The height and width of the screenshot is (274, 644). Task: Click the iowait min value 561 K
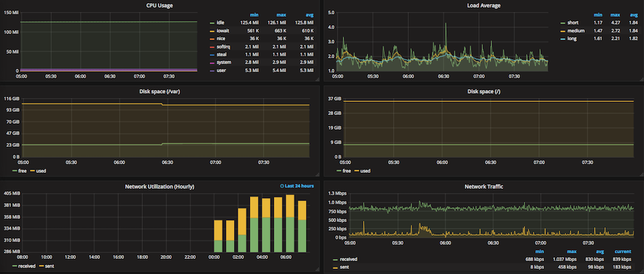252,31
